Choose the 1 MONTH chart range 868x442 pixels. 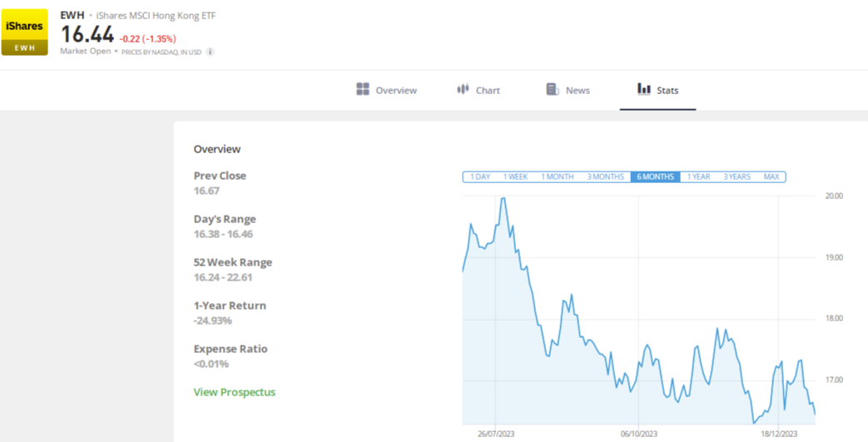pyautogui.click(x=557, y=176)
